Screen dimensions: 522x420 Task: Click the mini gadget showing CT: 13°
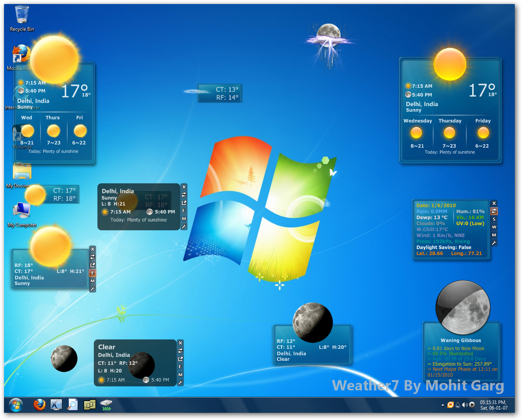pos(220,93)
